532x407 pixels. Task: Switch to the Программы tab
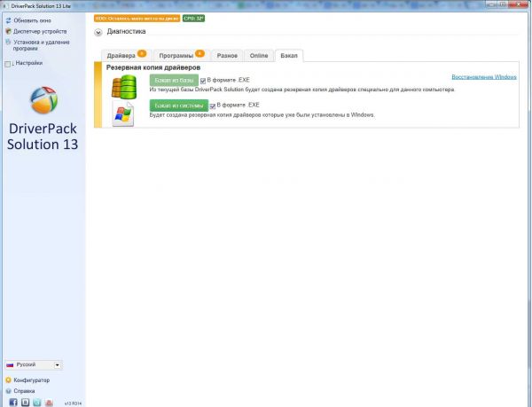pos(182,56)
